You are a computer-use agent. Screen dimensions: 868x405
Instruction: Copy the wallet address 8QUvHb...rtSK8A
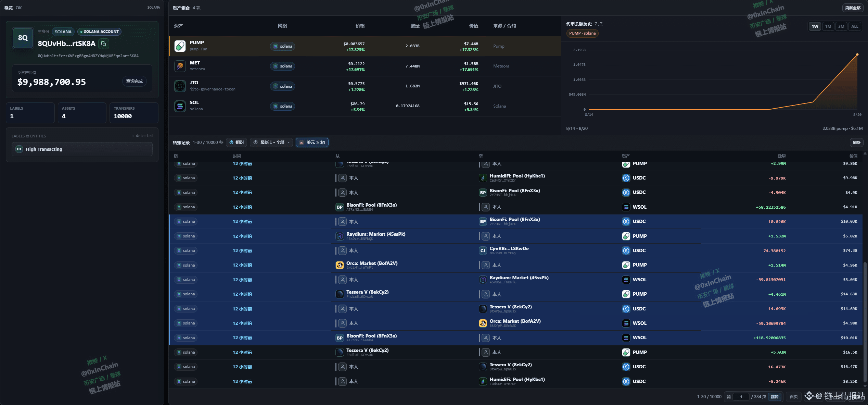103,44
